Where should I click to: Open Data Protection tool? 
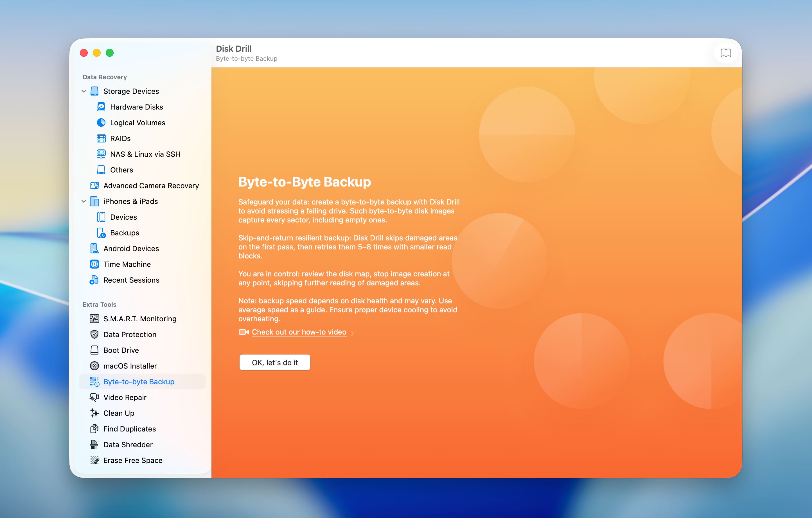[x=130, y=335]
